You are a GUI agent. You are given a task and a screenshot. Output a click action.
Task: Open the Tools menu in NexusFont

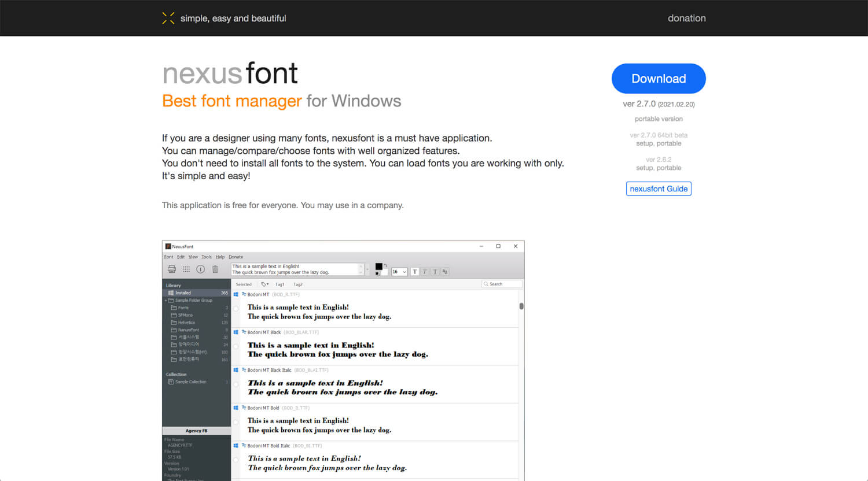click(x=207, y=257)
